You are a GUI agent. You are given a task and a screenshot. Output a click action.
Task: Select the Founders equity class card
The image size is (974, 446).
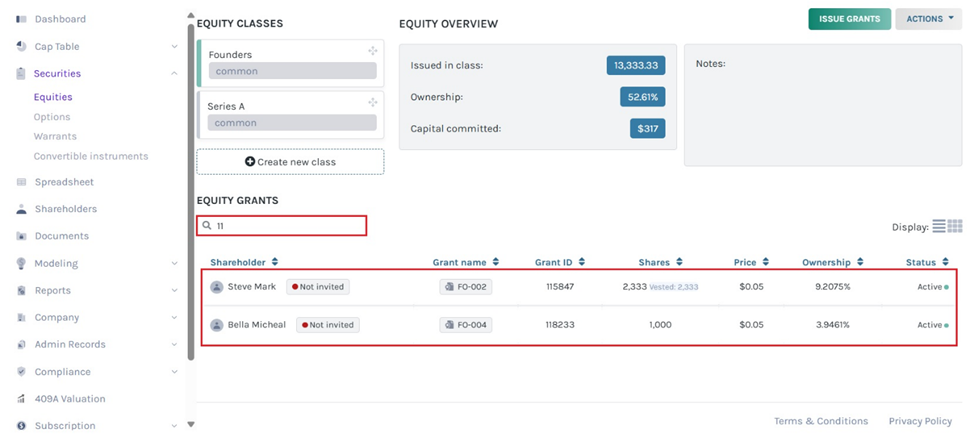point(290,63)
